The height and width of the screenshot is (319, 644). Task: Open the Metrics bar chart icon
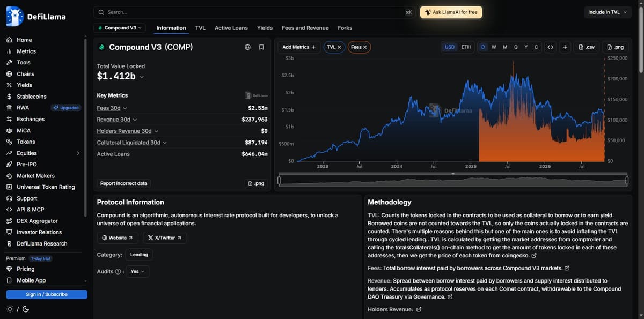(x=9, y=51)
